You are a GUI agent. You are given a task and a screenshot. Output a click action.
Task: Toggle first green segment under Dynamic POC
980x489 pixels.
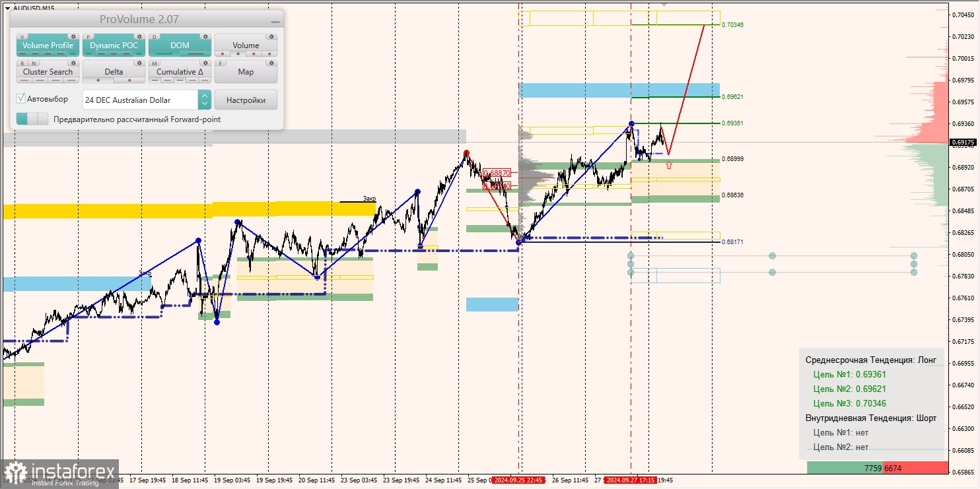88,53
